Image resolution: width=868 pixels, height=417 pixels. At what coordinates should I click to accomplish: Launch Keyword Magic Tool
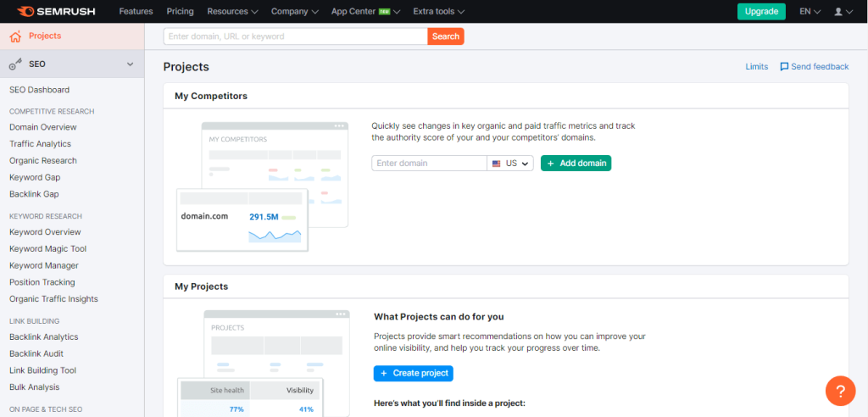(48, 248)
